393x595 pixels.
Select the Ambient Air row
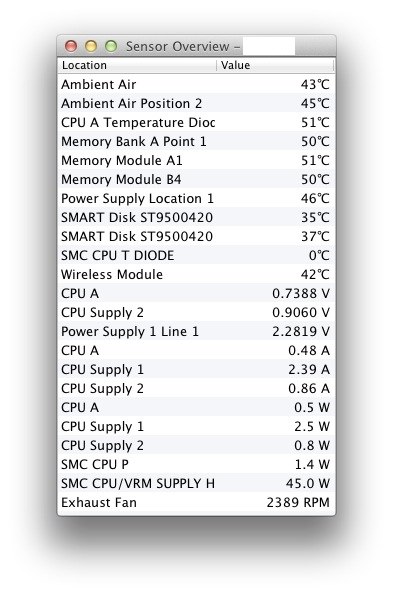coord(196,84)
